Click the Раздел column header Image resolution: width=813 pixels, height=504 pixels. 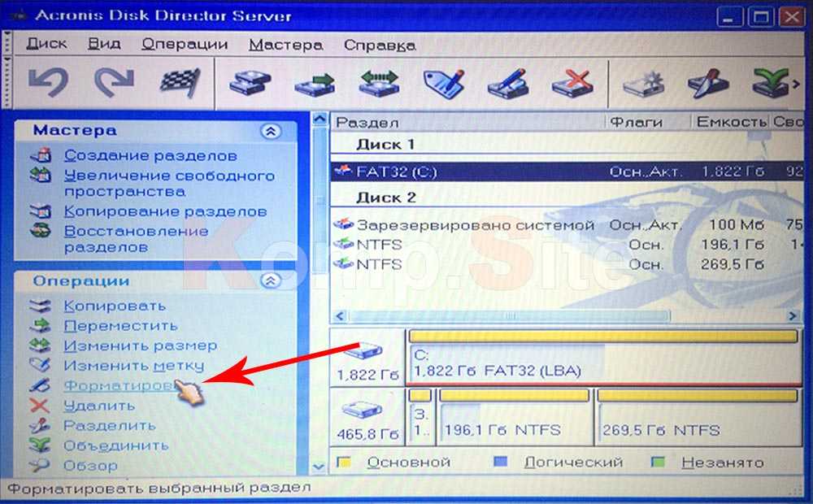[x=467, y=123]
